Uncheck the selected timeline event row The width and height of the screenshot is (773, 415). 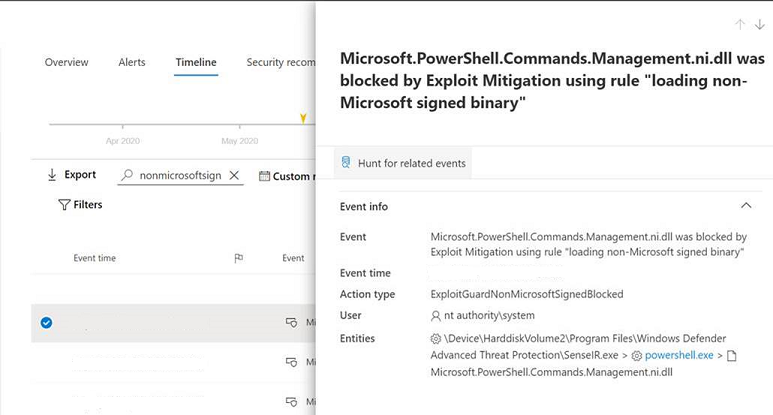tap(46, 323)
